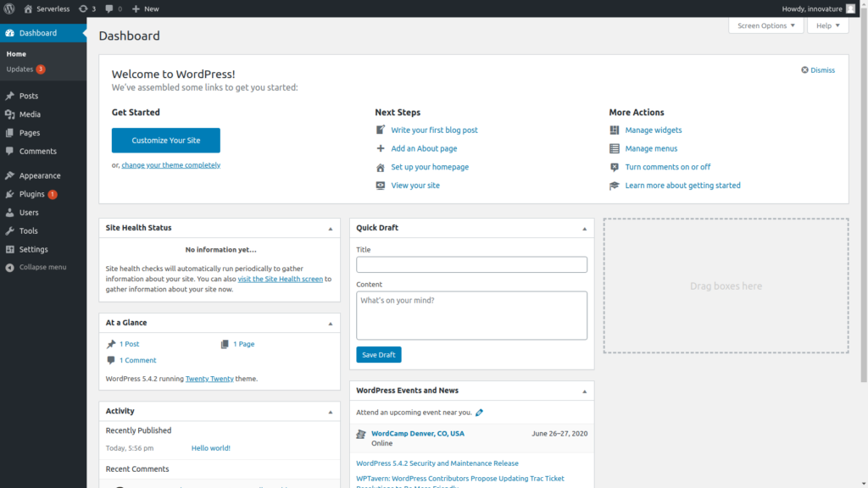Click the plus icon beside Add an About page

click(381, 148)
